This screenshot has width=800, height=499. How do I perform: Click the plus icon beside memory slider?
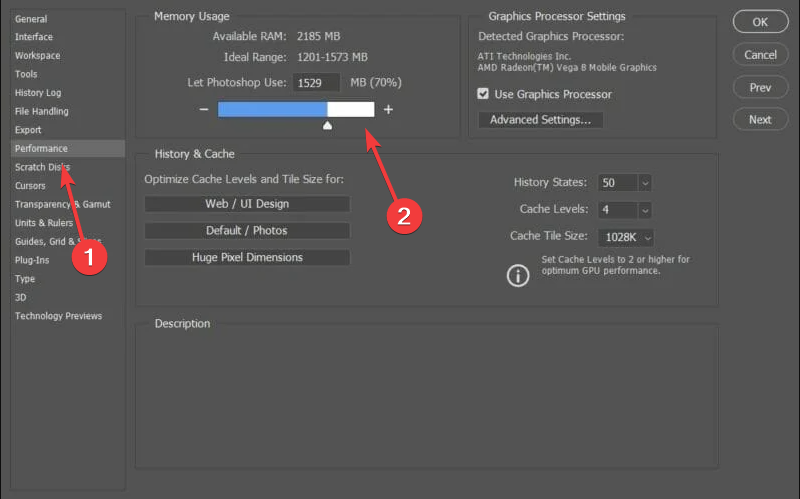pyautogui.click(x=388, y=109)
